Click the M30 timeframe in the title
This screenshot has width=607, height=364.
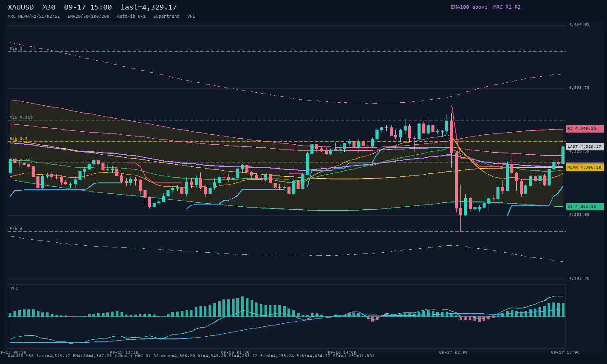click(x=49, y=7)
